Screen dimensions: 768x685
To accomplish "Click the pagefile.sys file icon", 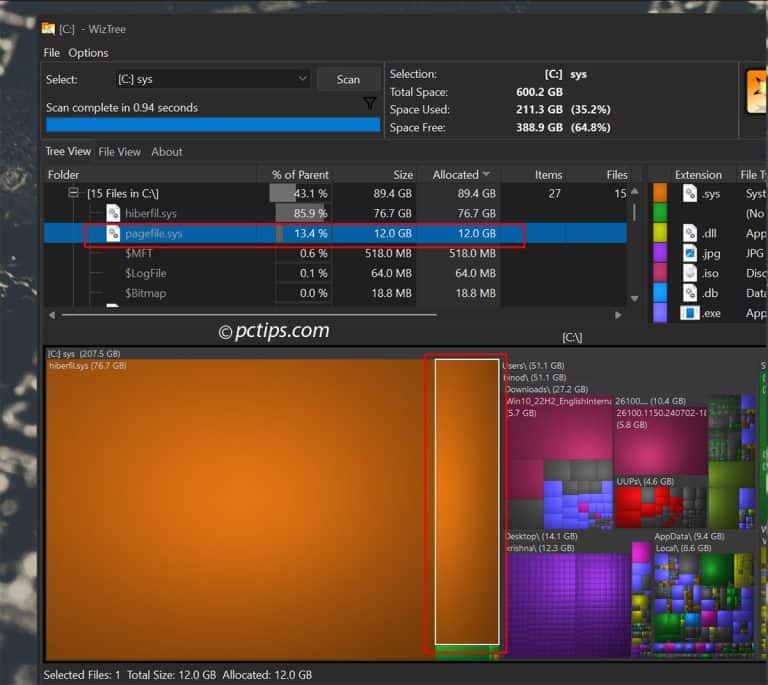I will pyautogui.click(x=114, y=233).
